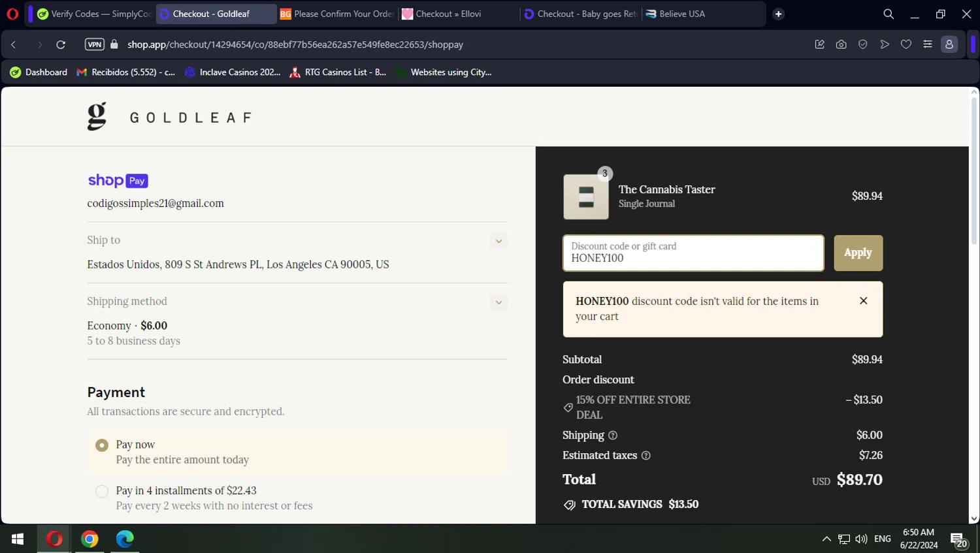Show hidden system tray icons
The height and width of the screenshot is (553, 980).
pyautogui.click(x=826, y=539)
